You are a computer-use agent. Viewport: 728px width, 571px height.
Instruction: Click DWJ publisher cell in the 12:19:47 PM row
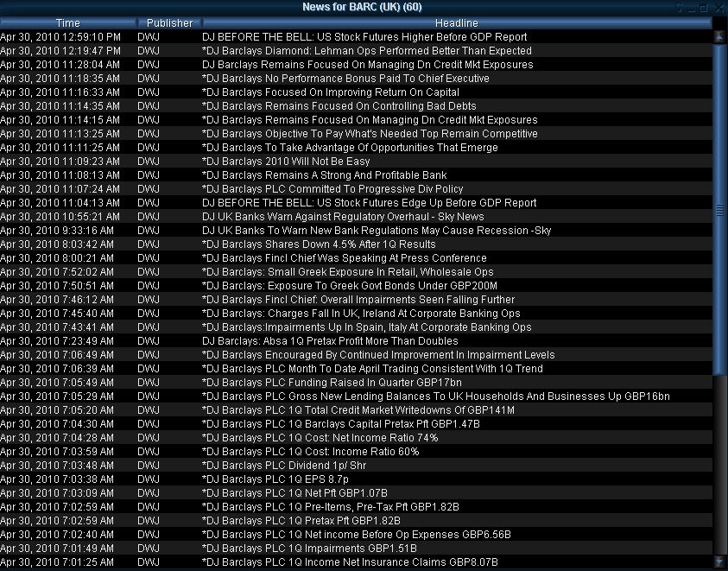(x=149, y=51)
